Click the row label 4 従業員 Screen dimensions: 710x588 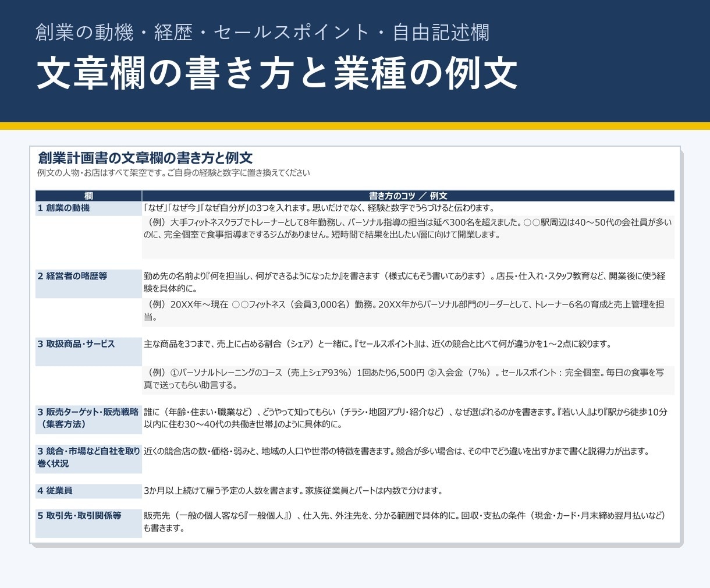[x=88, y=491]
